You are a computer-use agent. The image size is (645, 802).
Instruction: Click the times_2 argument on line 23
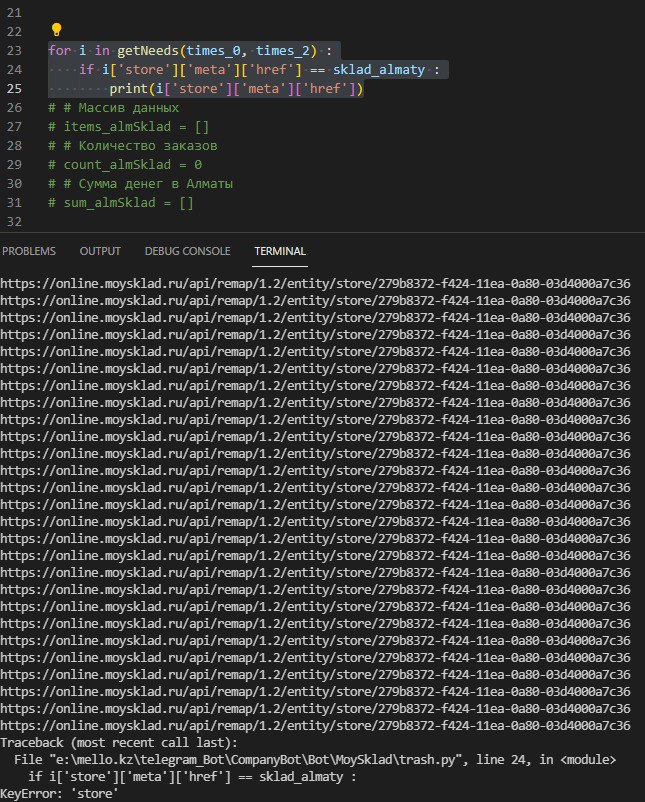point(283,51)
